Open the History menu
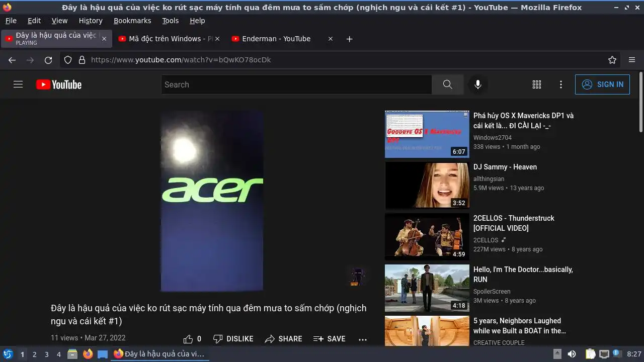This screenshot has height=362, width=644. click(x=91, y=21)
